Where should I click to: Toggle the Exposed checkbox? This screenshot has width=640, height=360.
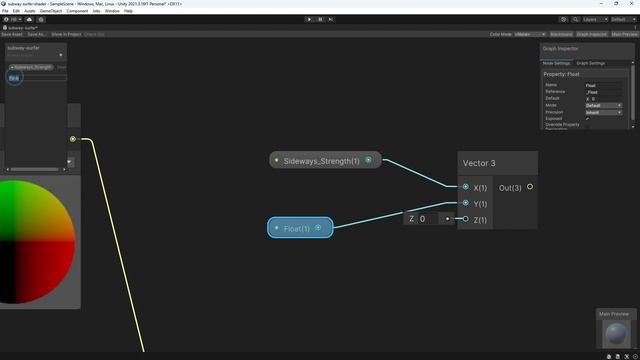pyautogui.click(x=587, y=119)
